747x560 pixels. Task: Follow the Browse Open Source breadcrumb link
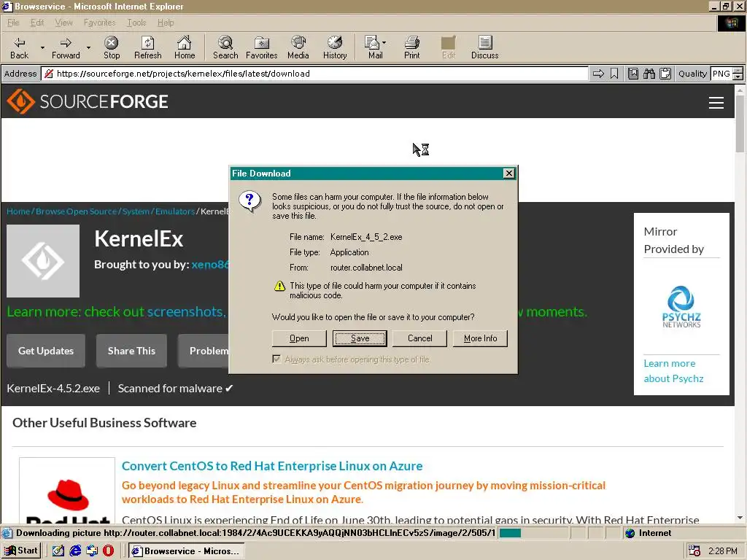(76, 211)
